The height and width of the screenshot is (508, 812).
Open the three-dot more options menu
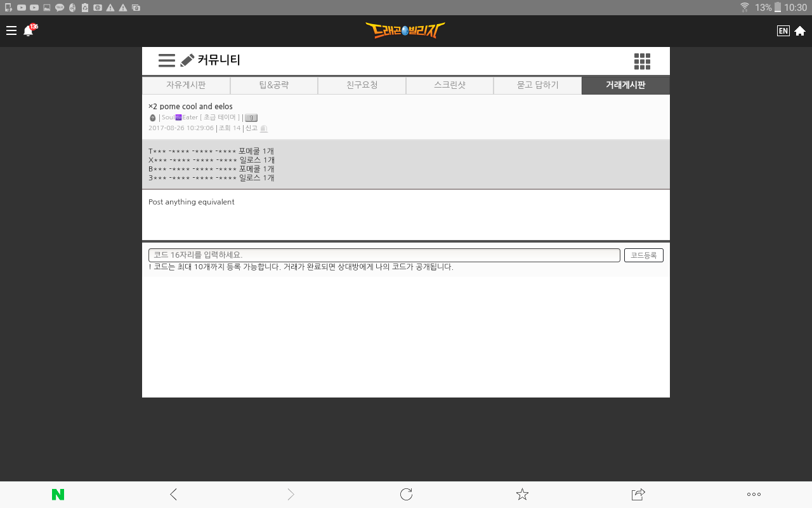coord(754,495)
